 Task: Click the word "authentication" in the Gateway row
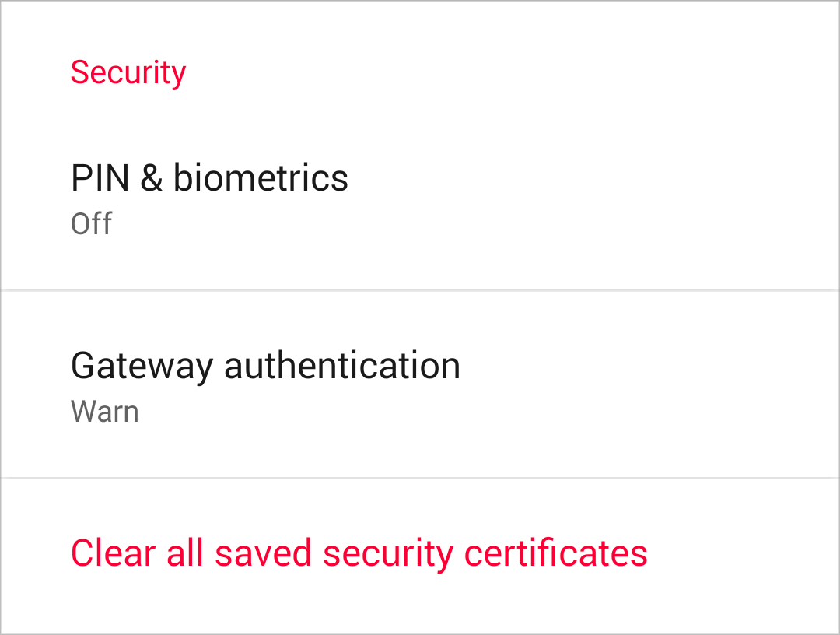click(342, 366)
